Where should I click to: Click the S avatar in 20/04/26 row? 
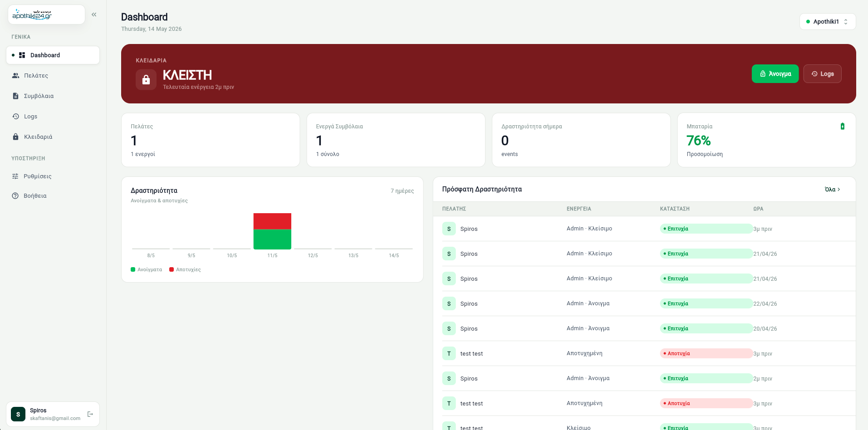(x=449, y=329)
